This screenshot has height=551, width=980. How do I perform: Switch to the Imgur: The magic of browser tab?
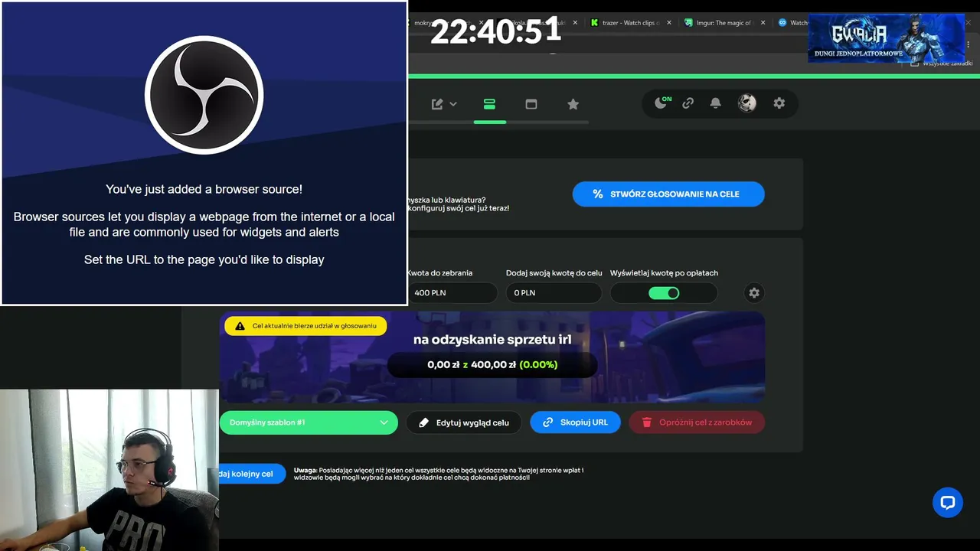click(724, 23)
